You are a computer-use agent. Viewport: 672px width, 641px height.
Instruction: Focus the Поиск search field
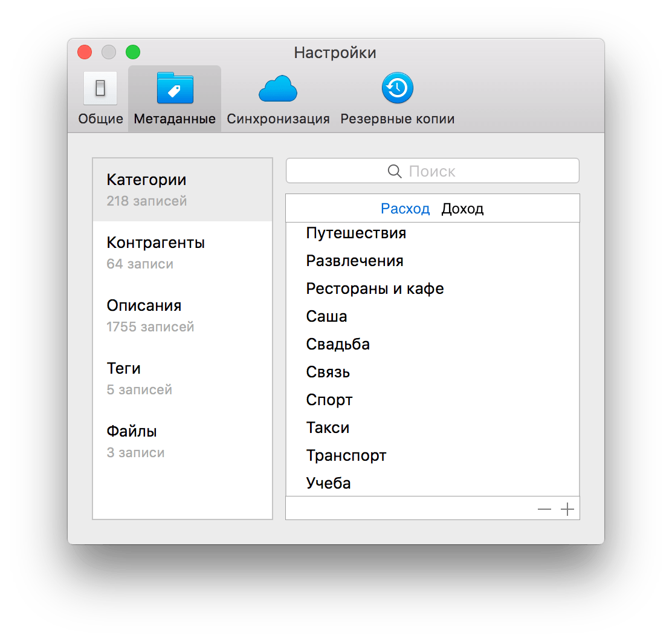[433, 171]
